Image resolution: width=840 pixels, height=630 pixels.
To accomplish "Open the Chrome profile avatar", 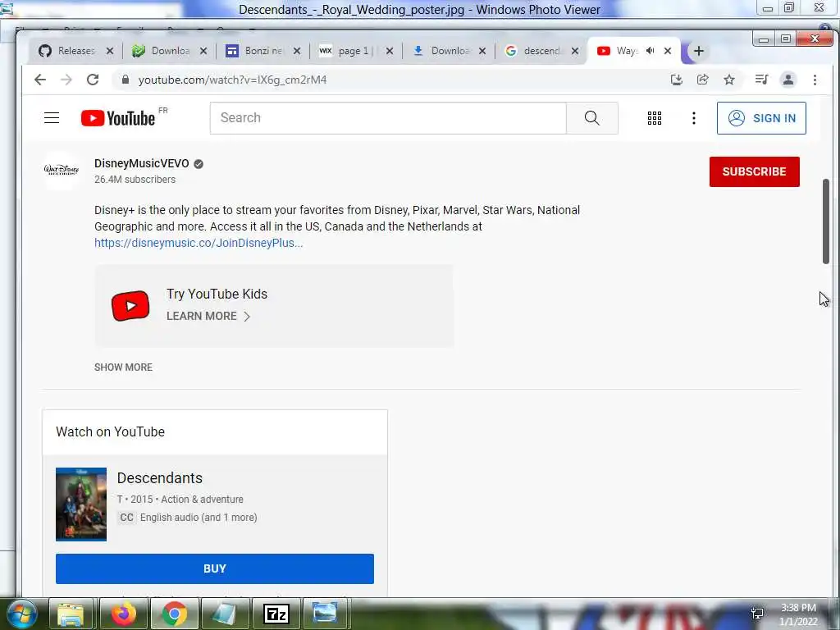I will 788,80.
